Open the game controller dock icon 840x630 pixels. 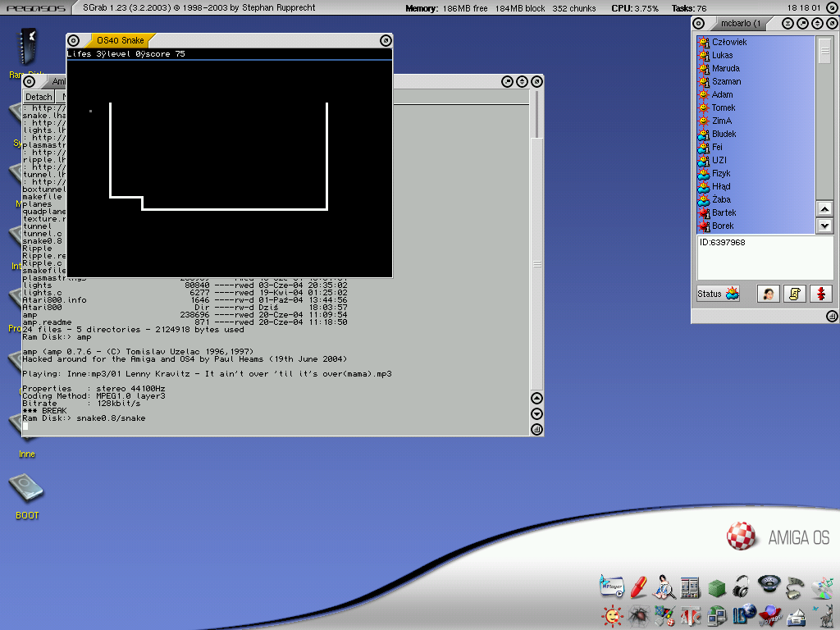click(x=795, y=587)
